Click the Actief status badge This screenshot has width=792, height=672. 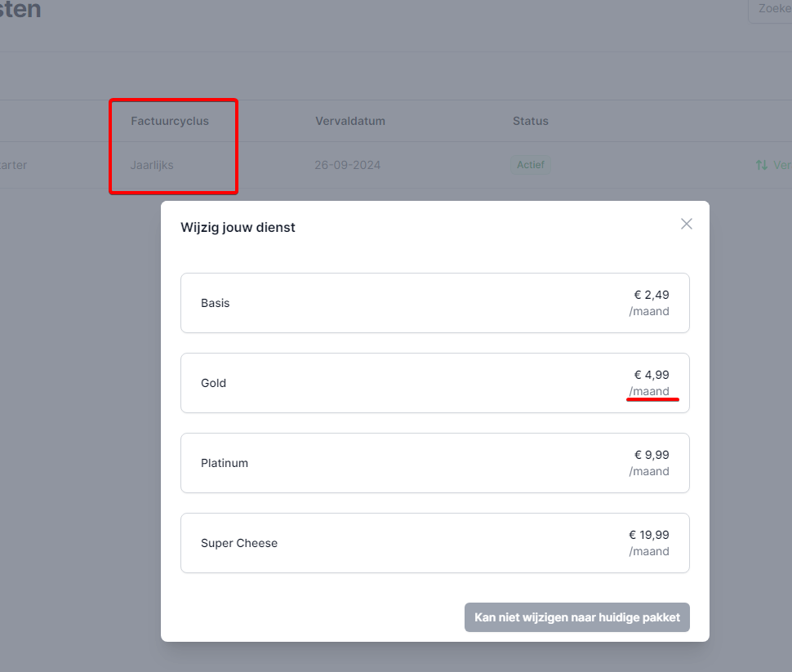532,165
